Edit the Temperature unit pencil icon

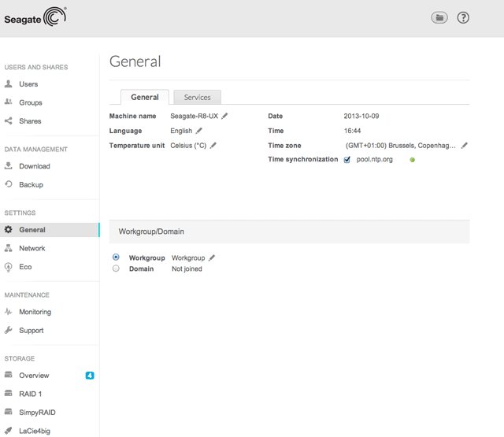pyautogui.click(x=213, y=145)
